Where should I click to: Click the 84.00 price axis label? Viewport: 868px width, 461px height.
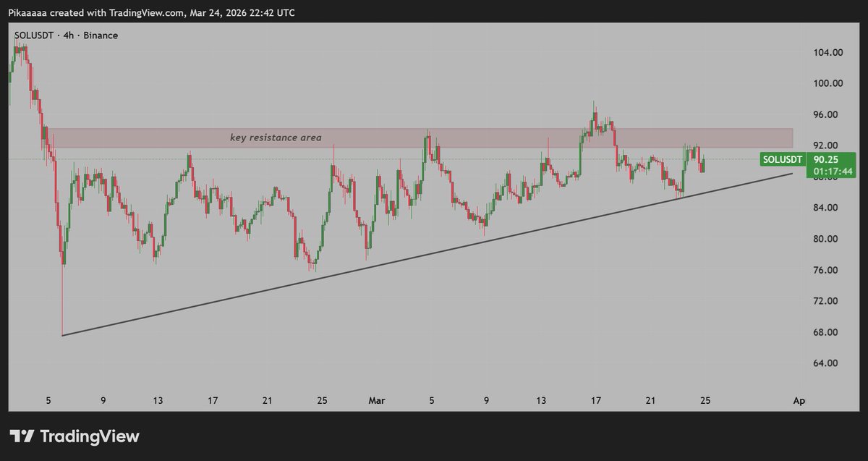pyautogui.click(x=827, y=208)
